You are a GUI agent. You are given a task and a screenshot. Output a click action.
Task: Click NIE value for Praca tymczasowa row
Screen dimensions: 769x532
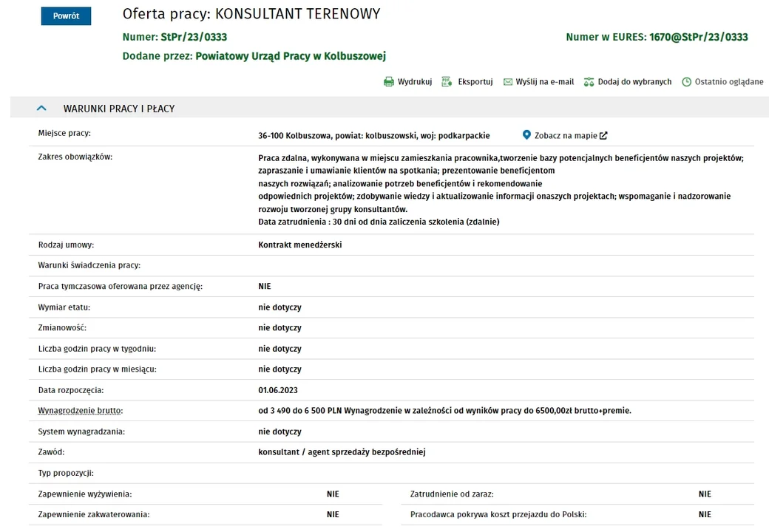coord(265,286)
